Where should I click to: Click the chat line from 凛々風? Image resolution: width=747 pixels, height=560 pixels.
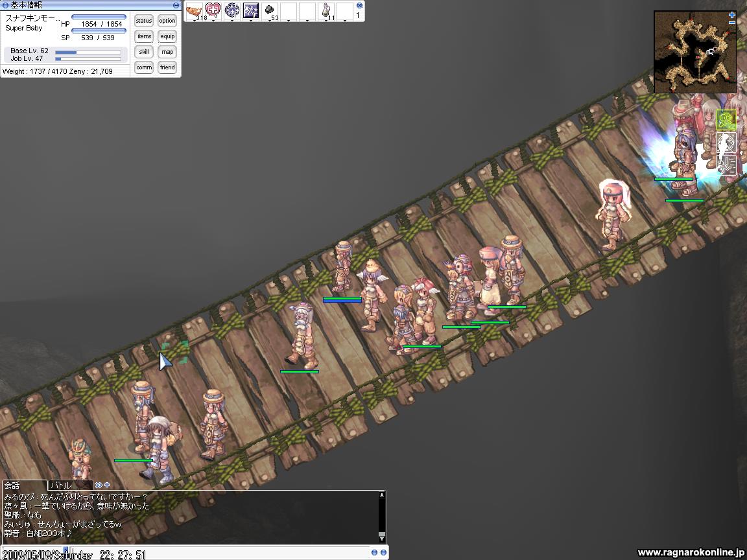pos(77,506)
